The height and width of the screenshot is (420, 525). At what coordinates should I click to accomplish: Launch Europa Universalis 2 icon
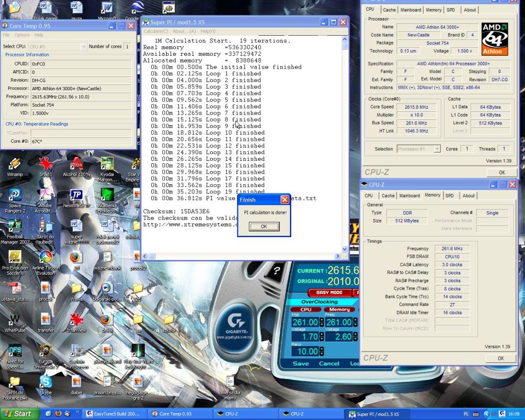coord(45,357)
